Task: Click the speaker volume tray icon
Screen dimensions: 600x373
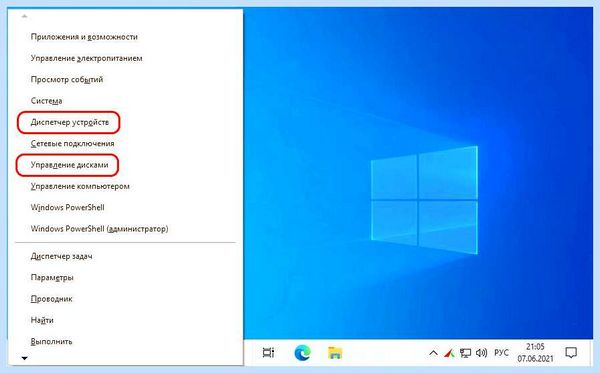Action: point(481,353)
